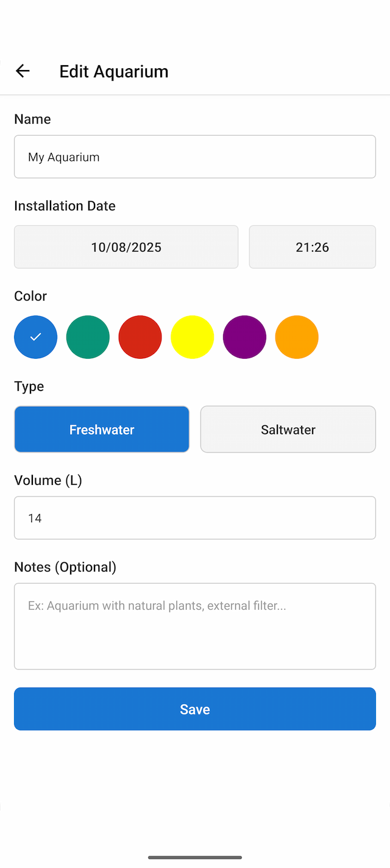Viewport: 390px width, 868px height.
Task: Focus the Notes text area
Action: pyautogui.click(x=195, y=626)
